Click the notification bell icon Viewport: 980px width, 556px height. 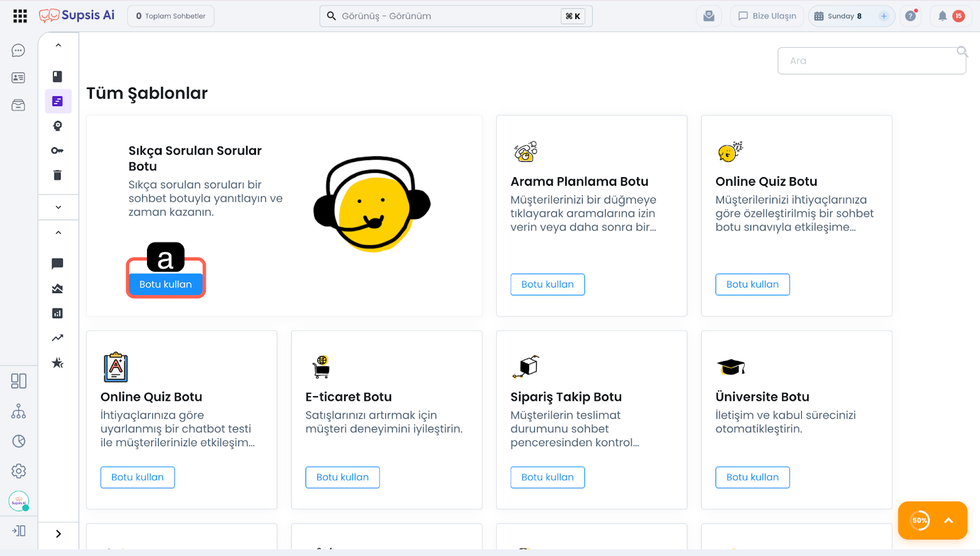943,16
